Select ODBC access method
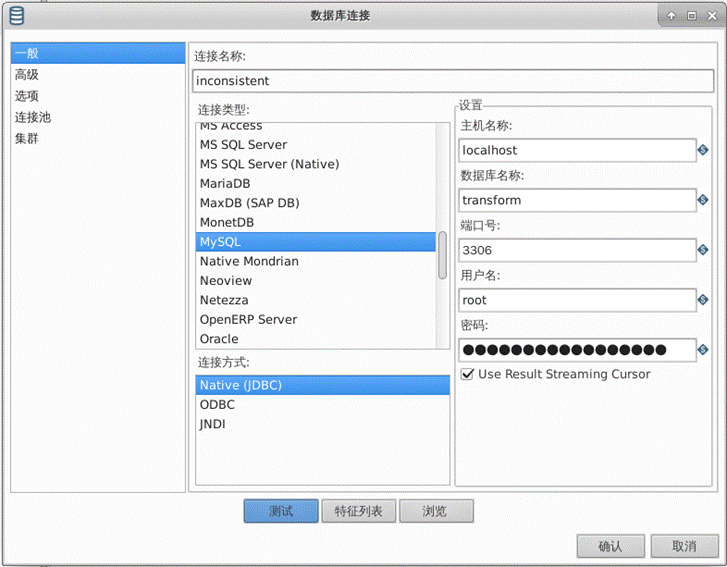 (323, 405)
